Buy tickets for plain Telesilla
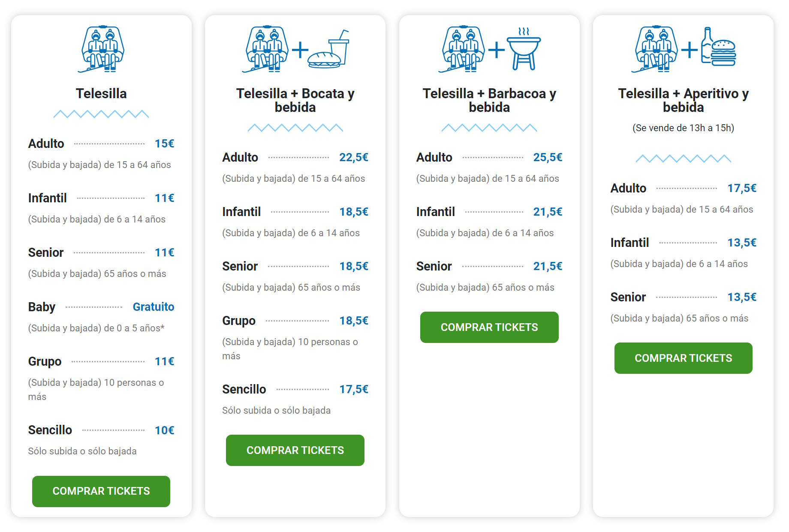Image resolution: width=789 pixels, height=532 pixels. [x=101, y=491]
